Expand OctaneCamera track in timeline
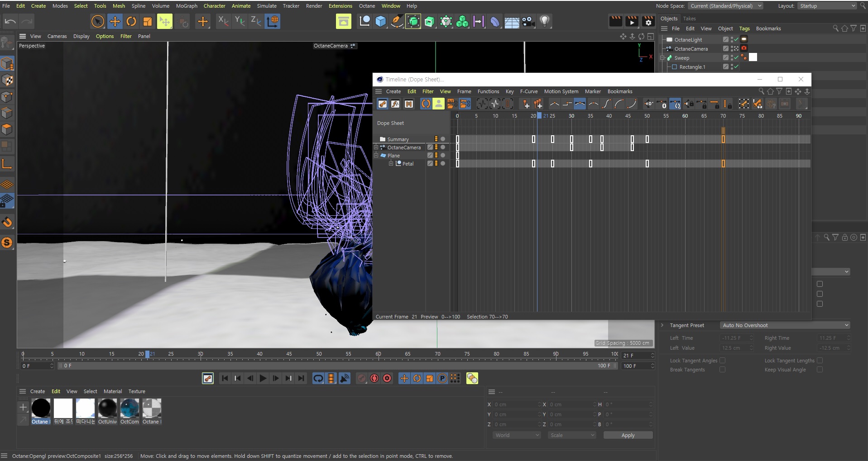Screen dimensions: 868x461 click(376, 147)
